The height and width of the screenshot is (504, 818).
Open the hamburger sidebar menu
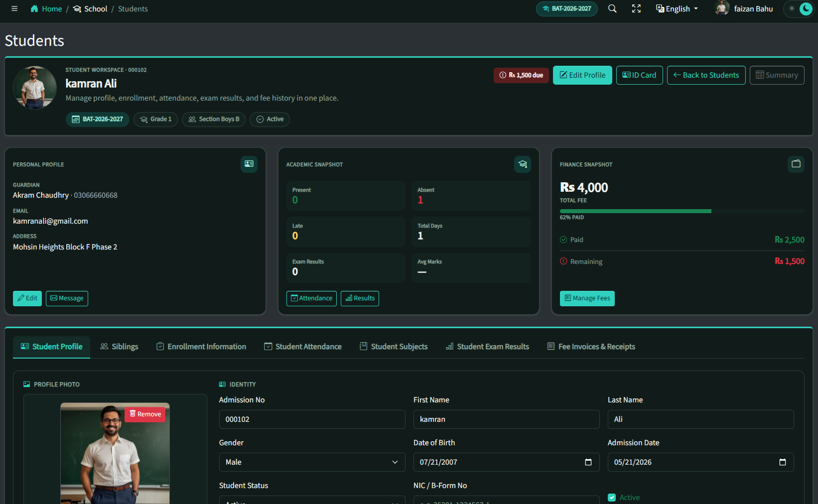click(x=14, y=8)
